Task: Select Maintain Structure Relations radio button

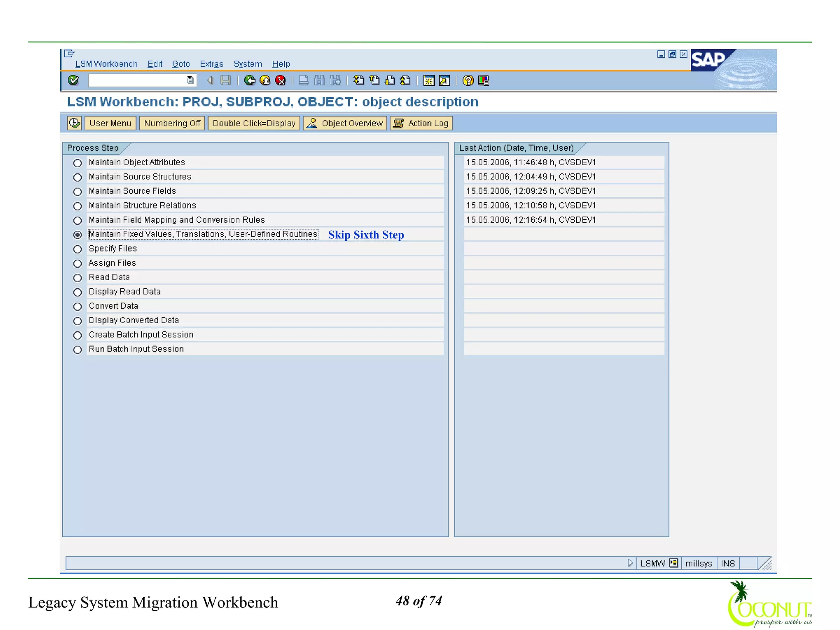Action: (x=78, y=206)
